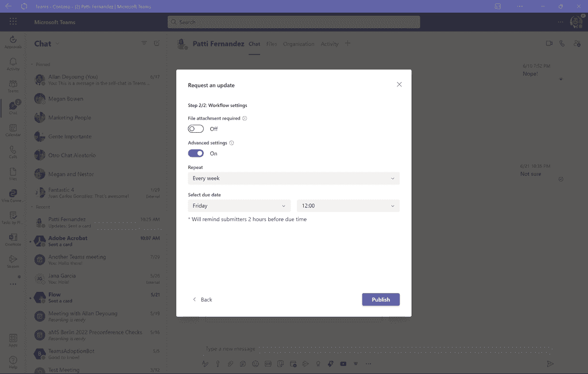Open more compose options ellipsis
Screen dimensions: 588x374
point(368,364)
